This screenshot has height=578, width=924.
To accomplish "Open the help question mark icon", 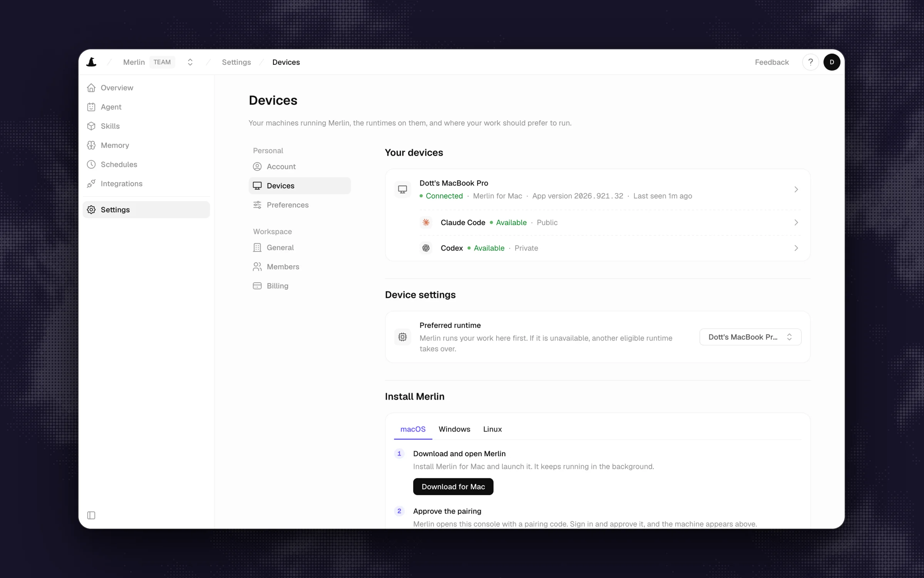I will pos(810,62).
